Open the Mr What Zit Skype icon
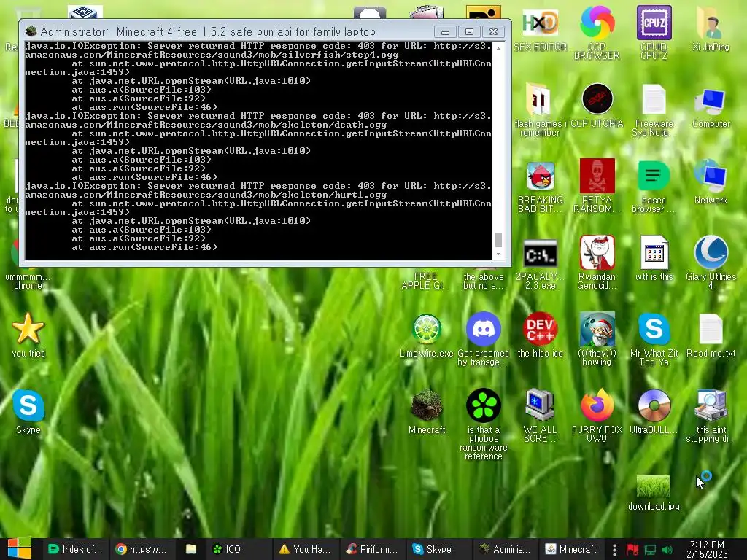This screenshot has height=560, width=747. (654, 329)
